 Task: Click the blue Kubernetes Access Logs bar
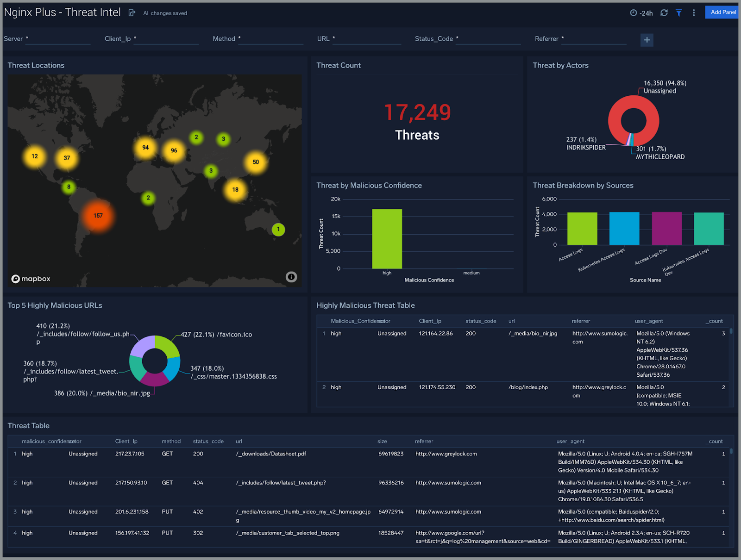(624, 229)
